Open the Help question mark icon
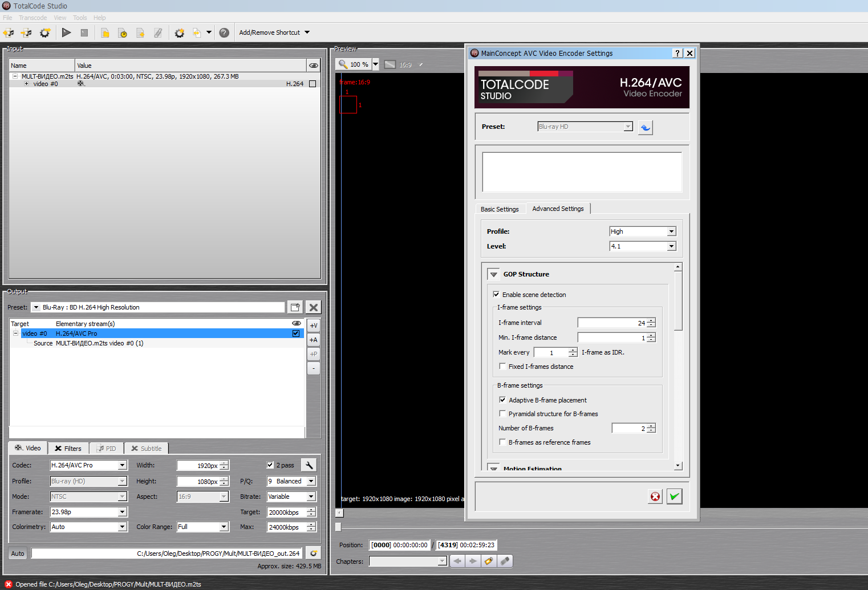This screenshot has width=868, height=590. point(224,32)
